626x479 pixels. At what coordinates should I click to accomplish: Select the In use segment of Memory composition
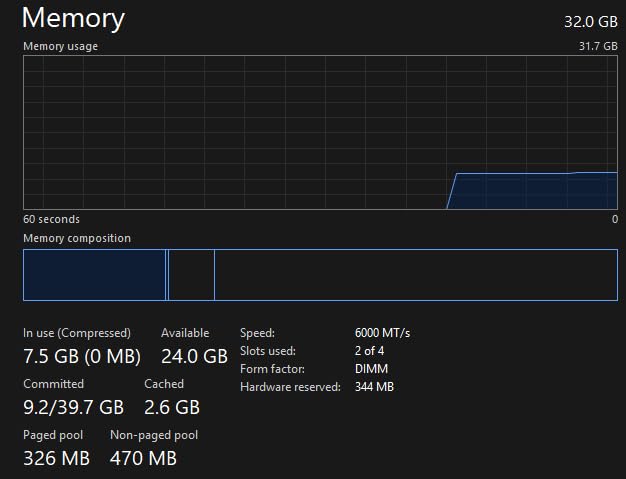point(94,275)
